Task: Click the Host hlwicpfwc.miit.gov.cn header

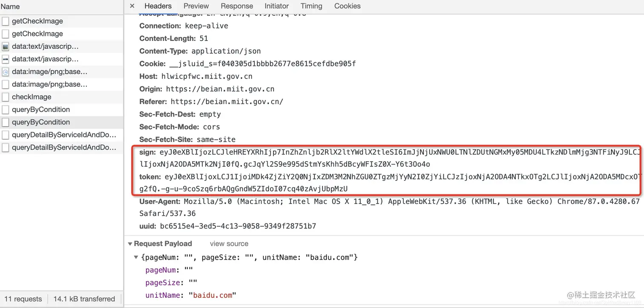Action: (x=196, y=76)
